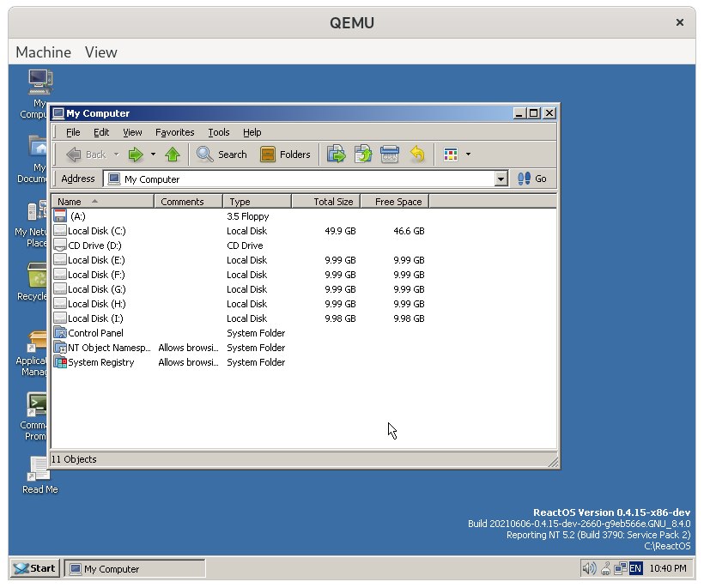Open the Start menu button
704x588 pixels.
click(35, 568)
